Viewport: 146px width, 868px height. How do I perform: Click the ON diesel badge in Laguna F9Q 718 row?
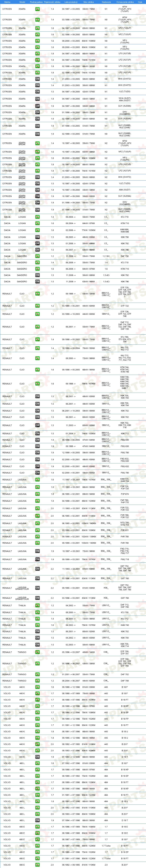pos(37,559)
